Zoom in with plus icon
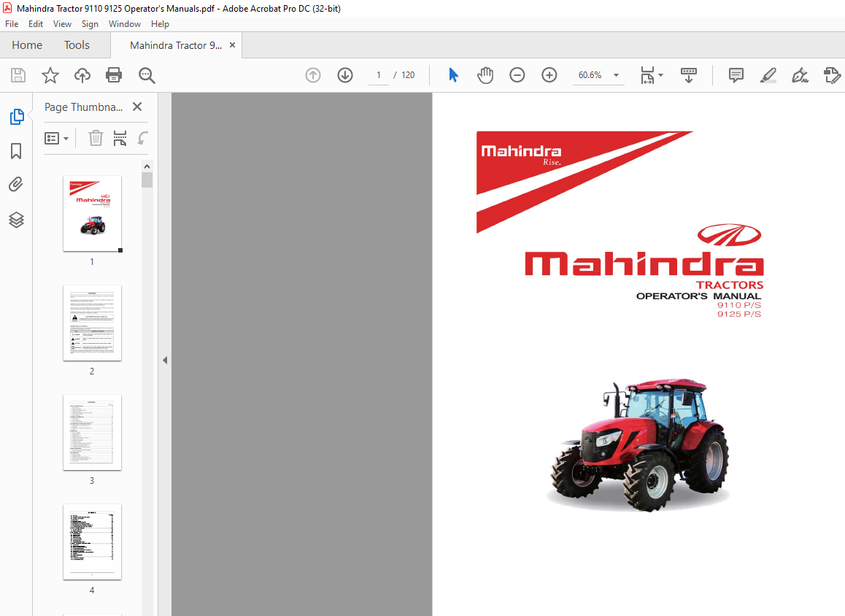Image resolution: width=845 pixels, height=616 pixels. tap(549, 75)
